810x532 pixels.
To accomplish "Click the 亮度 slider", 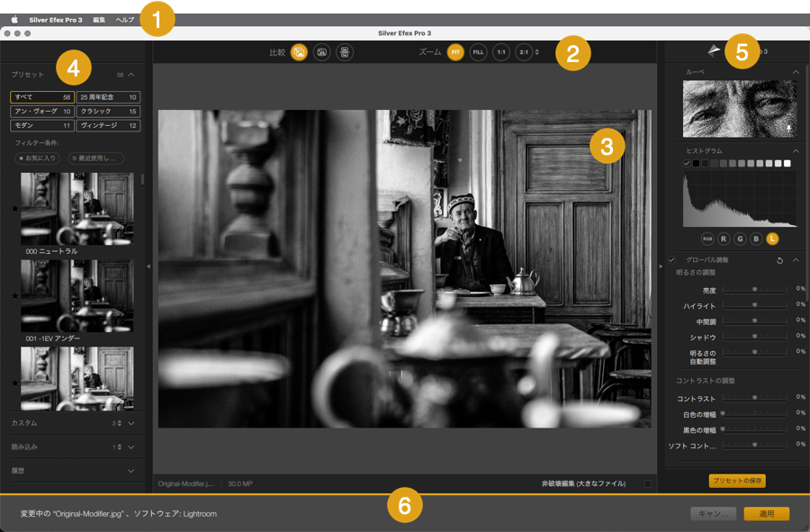I will click(x=755, y=290).
